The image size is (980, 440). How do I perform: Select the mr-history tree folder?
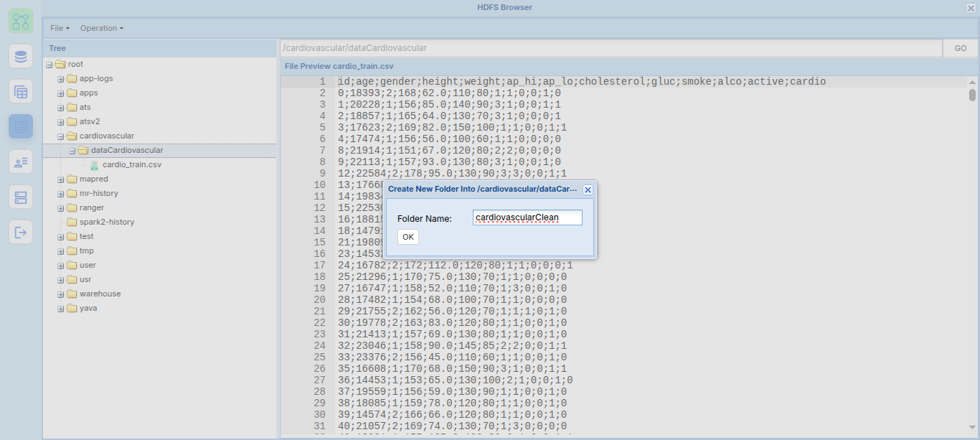(x=99, y=193)
